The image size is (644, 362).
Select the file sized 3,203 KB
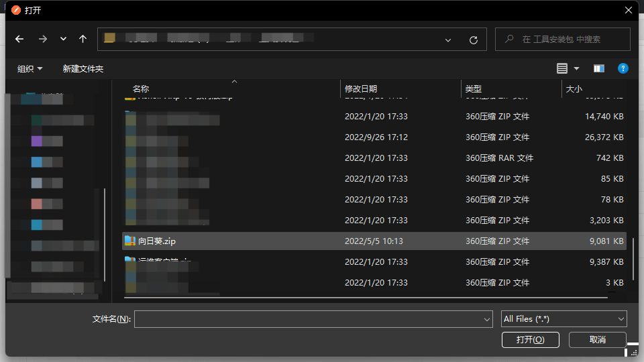[374, 221]
